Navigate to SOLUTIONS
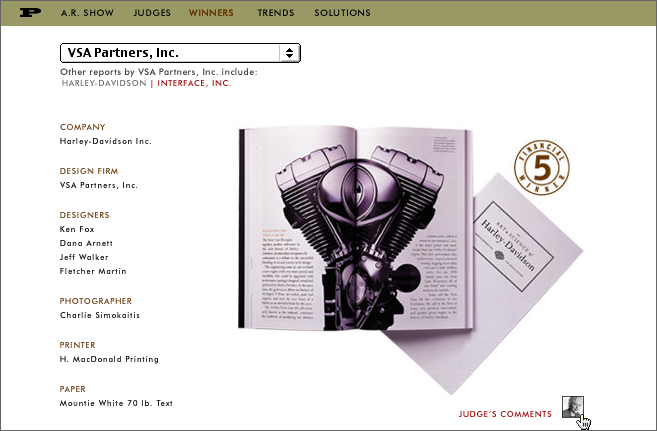This screenshot has height=431, width=657. coord(342,13)
